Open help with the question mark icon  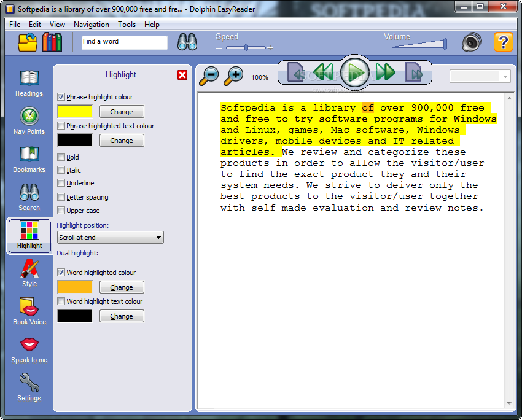coord(503,42)
